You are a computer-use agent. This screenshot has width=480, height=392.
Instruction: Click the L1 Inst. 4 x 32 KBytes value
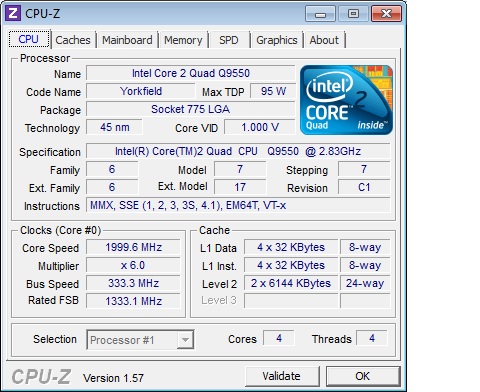tap(291, 265)
